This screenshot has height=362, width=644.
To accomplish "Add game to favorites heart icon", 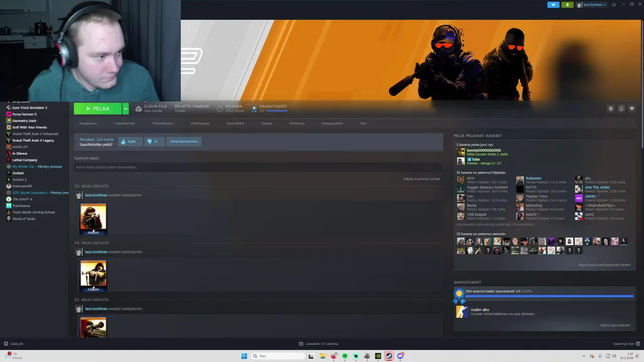I will coord(632,109).
